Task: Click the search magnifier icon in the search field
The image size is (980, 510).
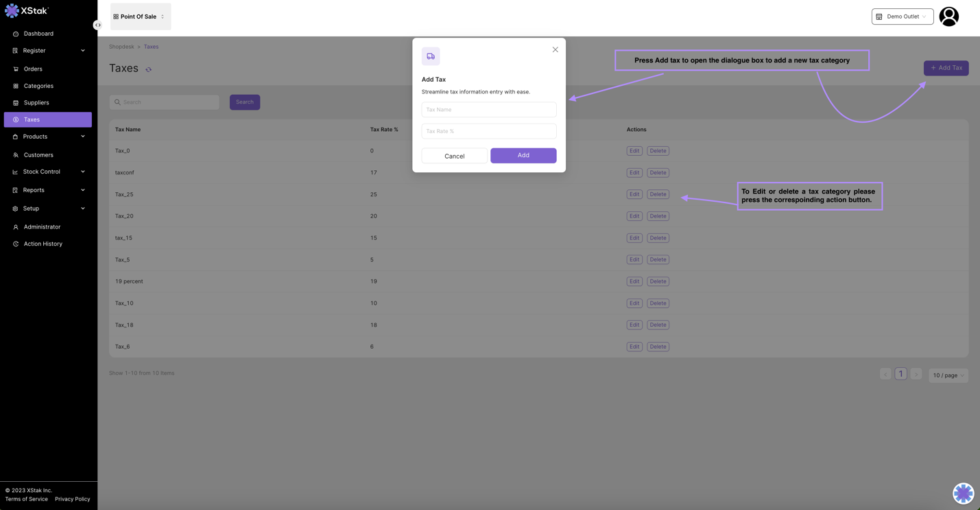Action: (x=117, y=102)
